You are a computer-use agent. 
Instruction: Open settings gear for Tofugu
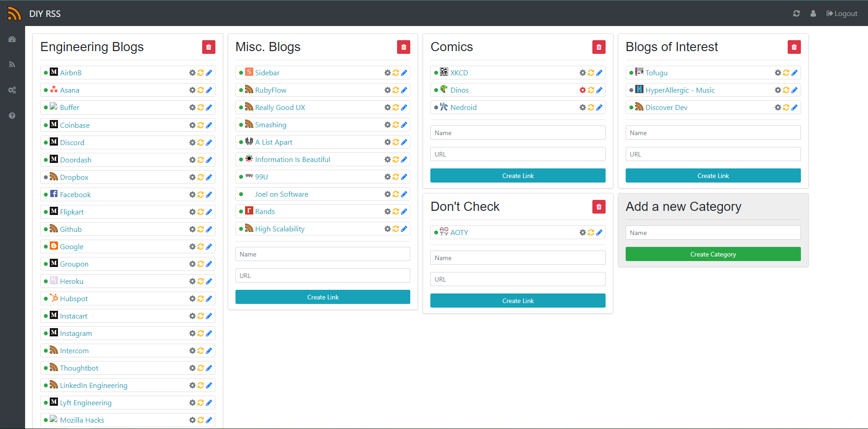tap(778, 73)
